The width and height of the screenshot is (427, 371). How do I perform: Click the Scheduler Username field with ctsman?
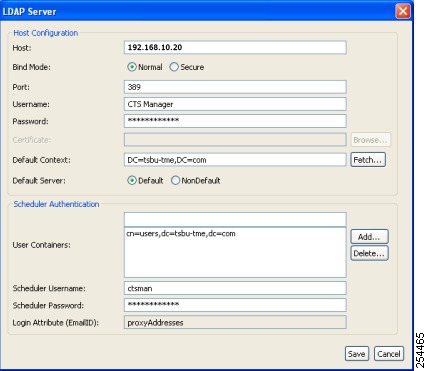(x=235, y=288)
